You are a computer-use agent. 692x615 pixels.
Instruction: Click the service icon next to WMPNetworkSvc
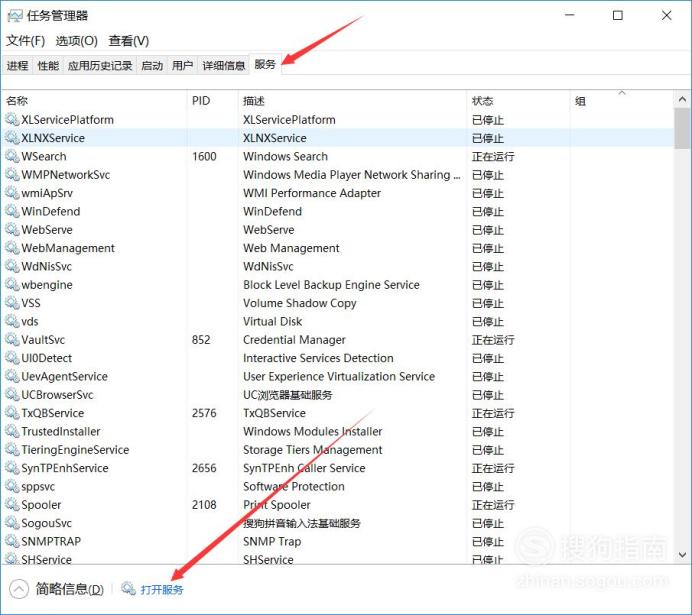point(12,174)
